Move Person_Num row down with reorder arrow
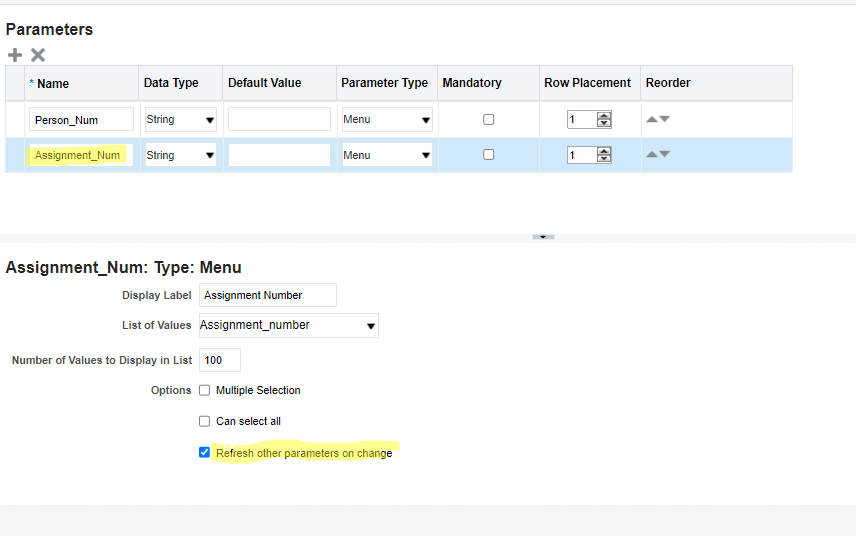This screenshot has height=536, width=856. tap(665, 119)
